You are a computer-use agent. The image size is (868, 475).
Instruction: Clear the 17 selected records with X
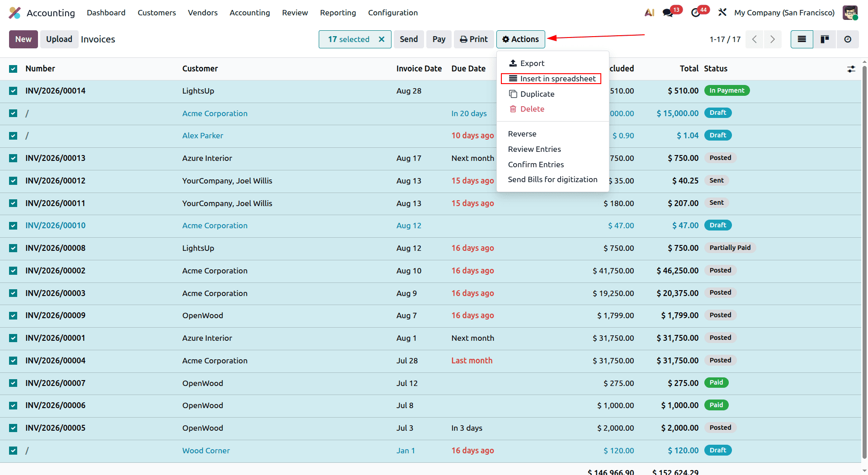click(382, 39)
